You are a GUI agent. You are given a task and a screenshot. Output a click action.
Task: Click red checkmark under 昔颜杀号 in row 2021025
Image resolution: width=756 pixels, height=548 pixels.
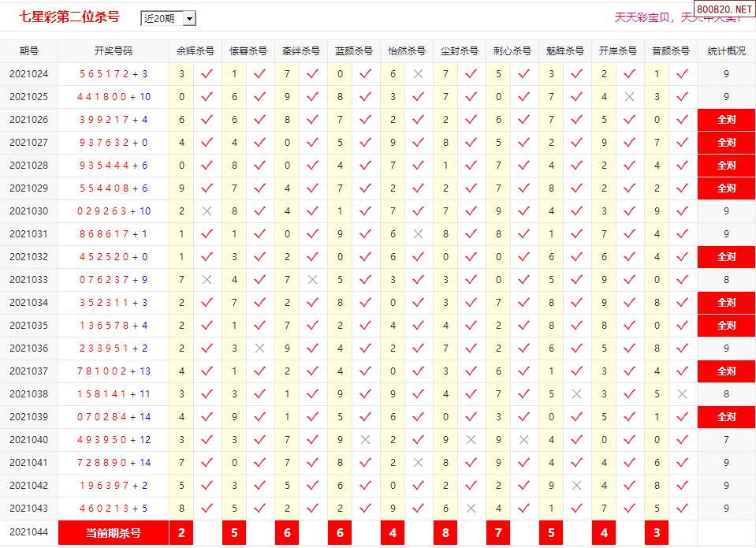(x=682, y=97)
